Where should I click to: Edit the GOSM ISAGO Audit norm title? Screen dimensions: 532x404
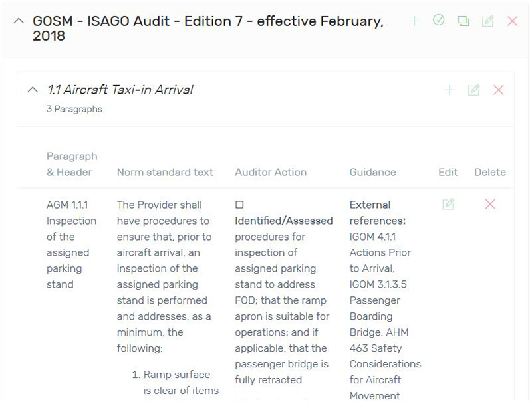tap(487, 21)
